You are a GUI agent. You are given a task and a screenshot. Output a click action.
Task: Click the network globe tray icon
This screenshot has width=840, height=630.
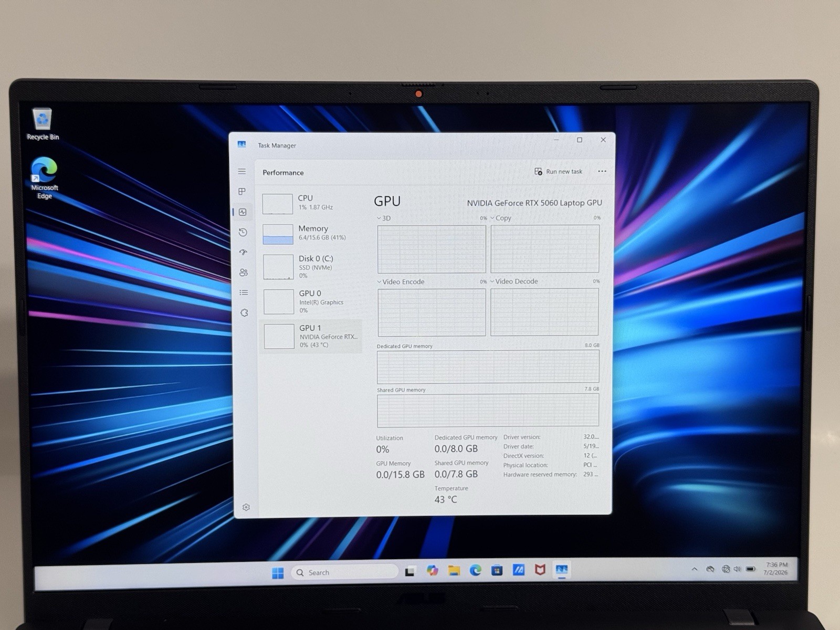[726, 569]
